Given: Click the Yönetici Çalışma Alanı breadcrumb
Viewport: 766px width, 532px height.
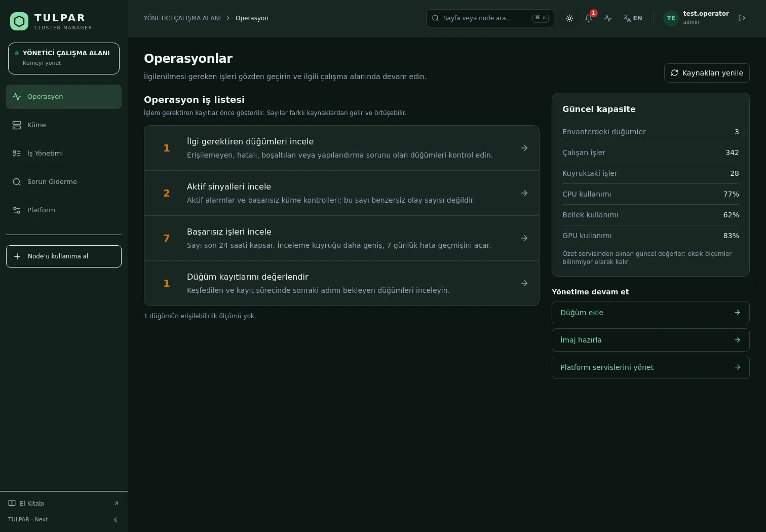Looking at the screenshot, I should (182, 18).
